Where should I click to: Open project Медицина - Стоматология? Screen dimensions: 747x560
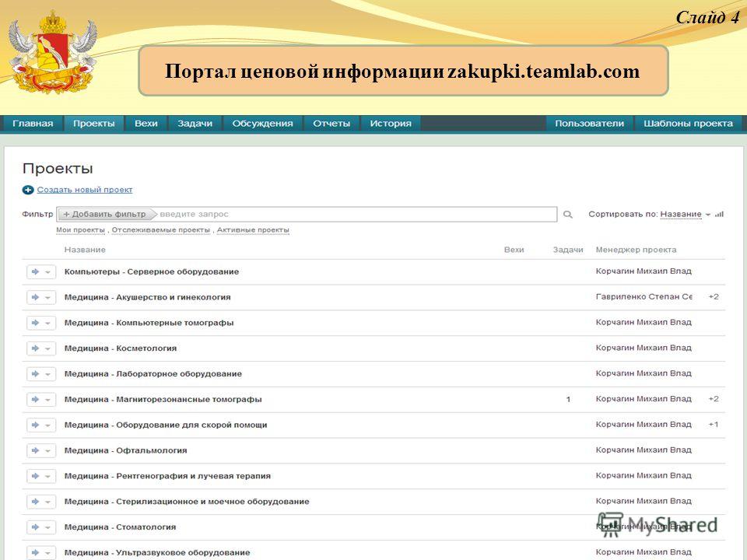click(120, 527)
